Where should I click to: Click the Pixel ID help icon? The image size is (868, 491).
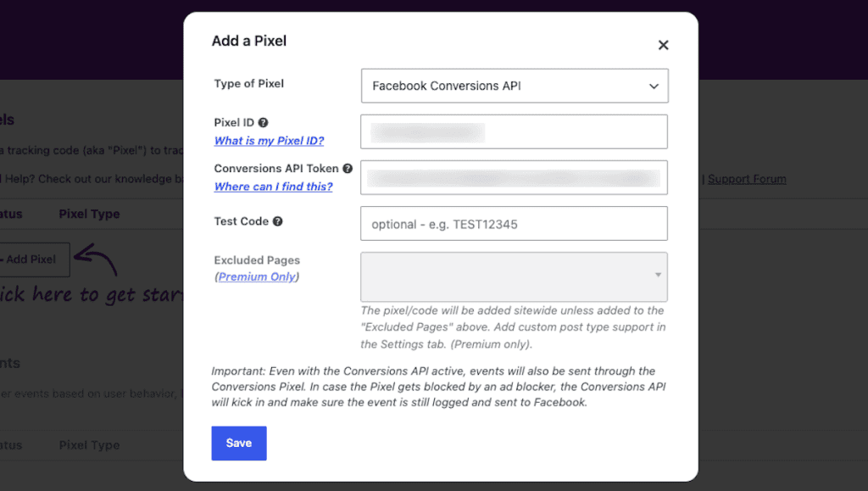264,123
